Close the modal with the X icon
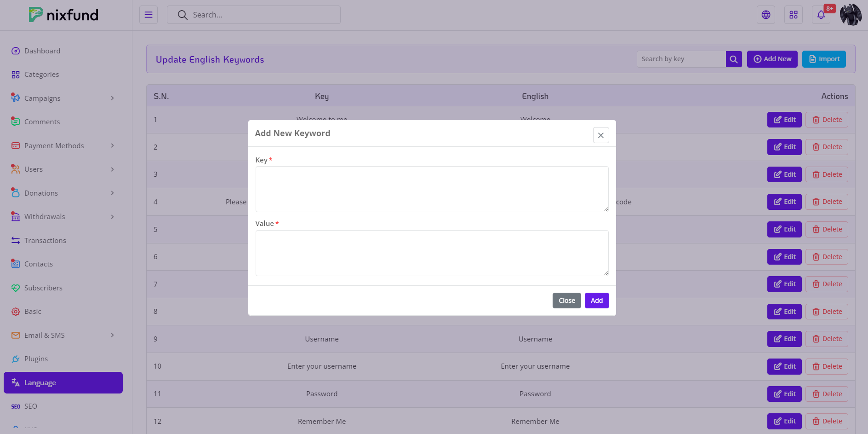The image size is (868, 434). [x=600, y=135]
